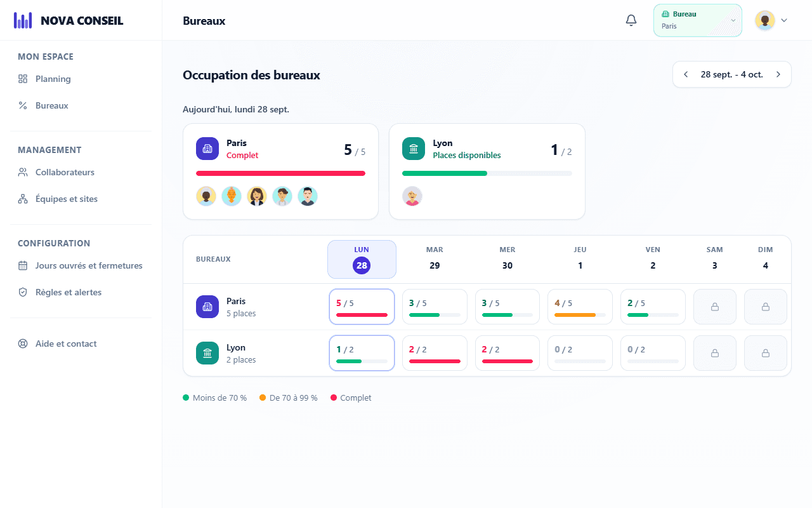The height and width of the screenshot is (508, 812).
Task: Click Lyon card green occupancy bar
Action: 445,173
